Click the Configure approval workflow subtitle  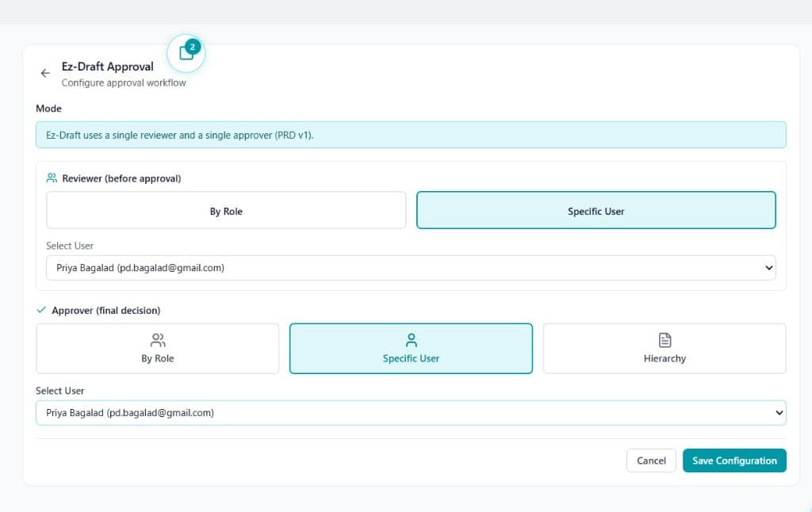click(x=123, y=83)
